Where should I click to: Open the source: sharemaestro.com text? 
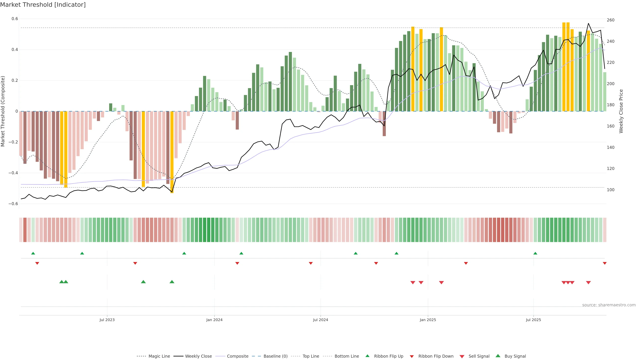[609, 305]
